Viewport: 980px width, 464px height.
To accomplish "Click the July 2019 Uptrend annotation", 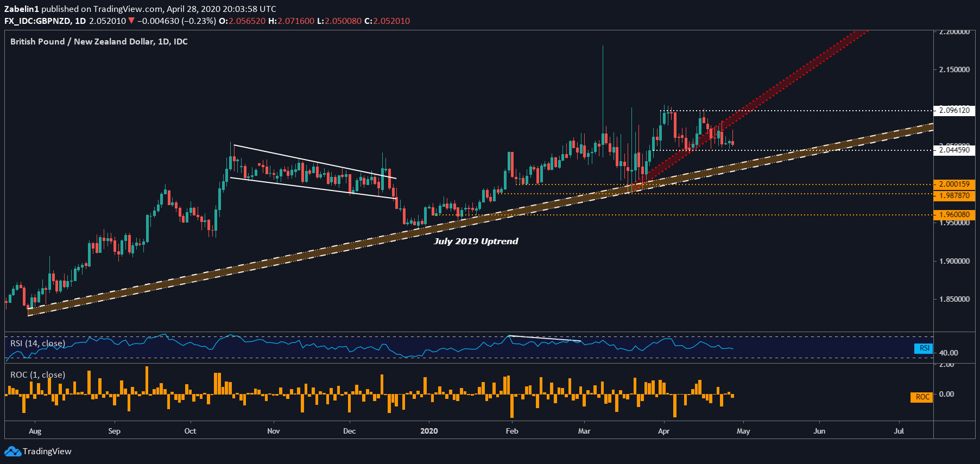I will (476, 241).
